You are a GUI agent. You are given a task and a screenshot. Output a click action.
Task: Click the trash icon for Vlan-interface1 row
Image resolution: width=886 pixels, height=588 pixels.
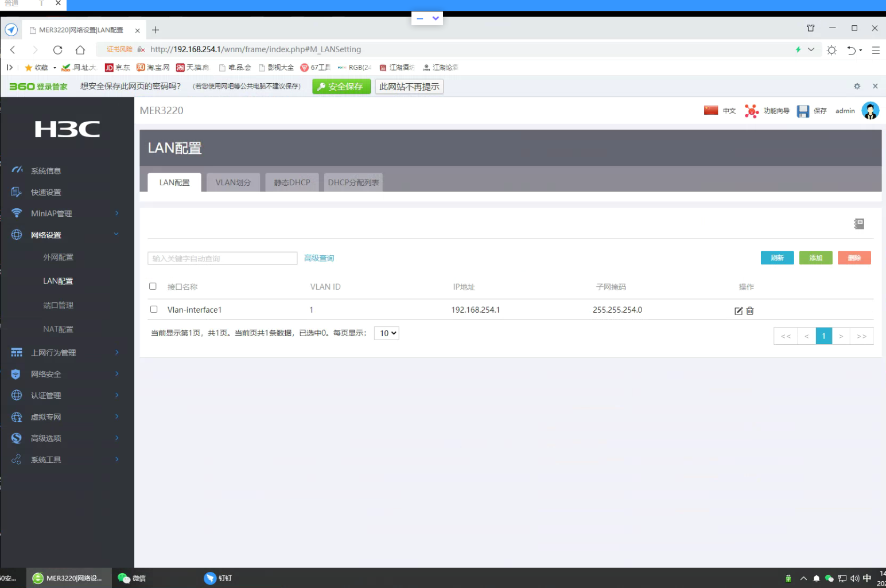point(750,311)
